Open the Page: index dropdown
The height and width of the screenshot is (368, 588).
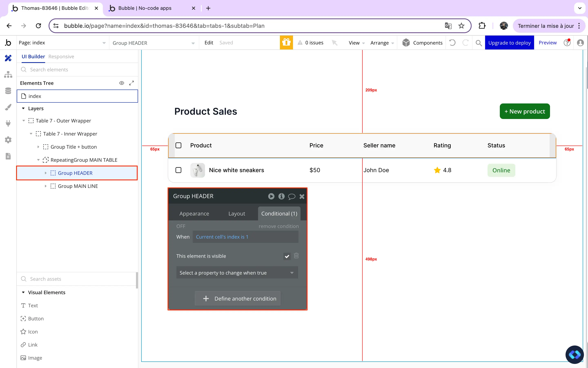[x=63, y=43]
